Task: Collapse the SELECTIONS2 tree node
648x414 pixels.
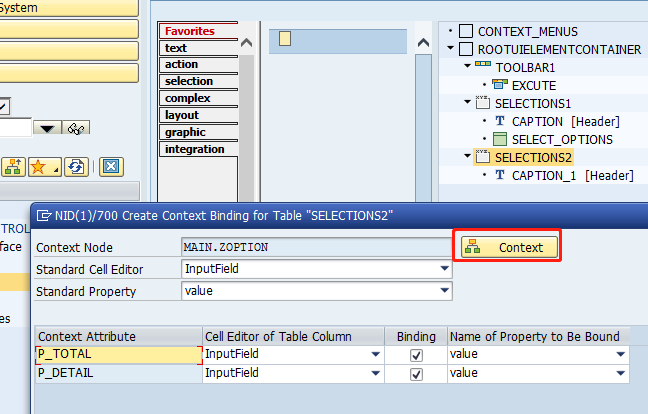Action: 467,156
